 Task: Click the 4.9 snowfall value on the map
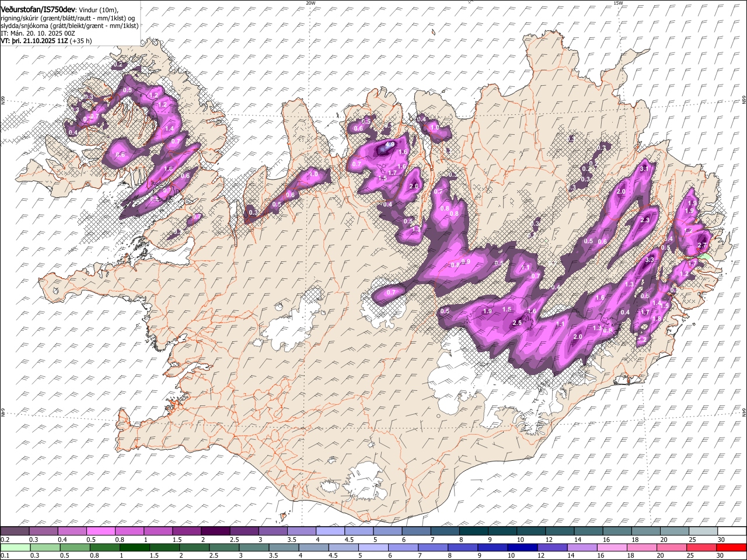390,144
